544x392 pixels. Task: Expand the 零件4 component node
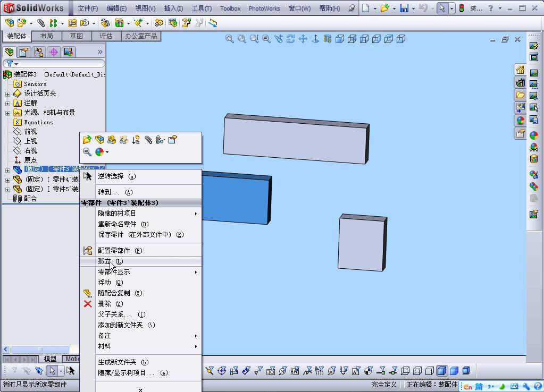(x=7, y=180)
